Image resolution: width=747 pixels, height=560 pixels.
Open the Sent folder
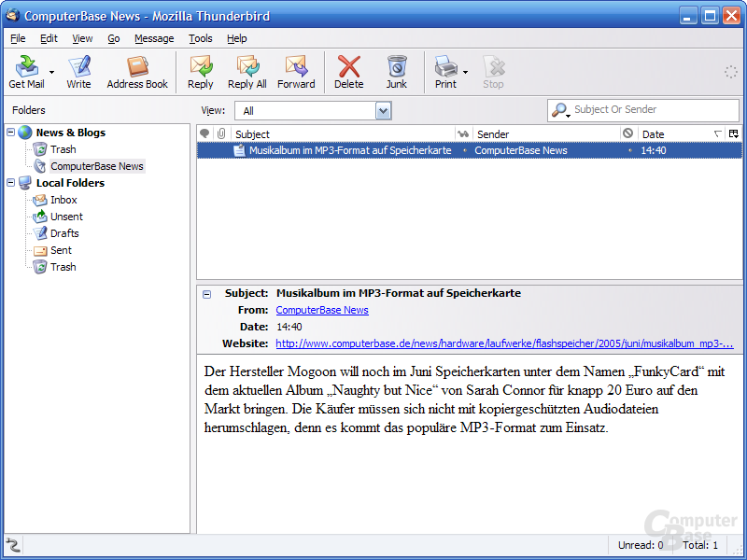(x=61, y=250)
